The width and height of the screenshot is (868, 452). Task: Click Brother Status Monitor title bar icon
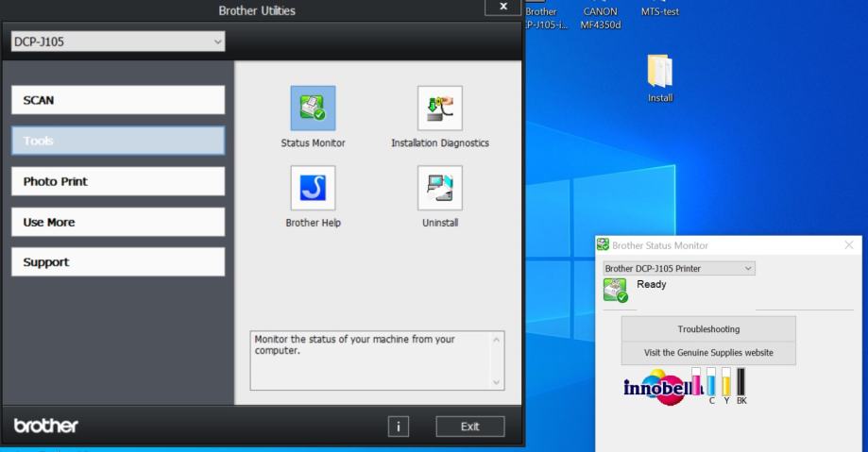(604, 245)
